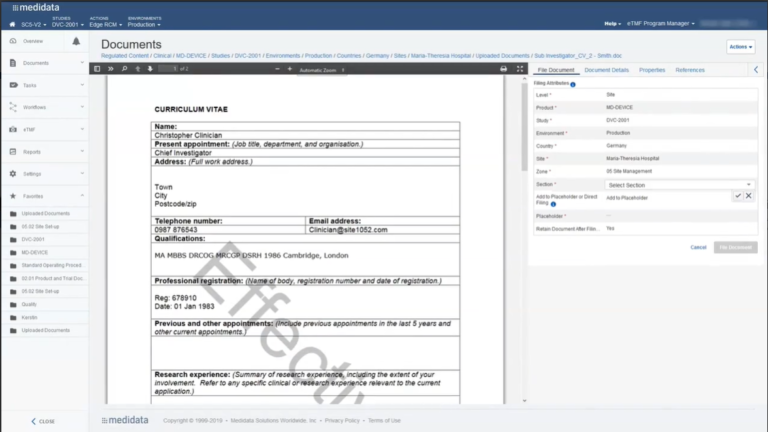Screen dimensions: 768x432
Task: Click Regulated Content breadcrumb link
Action: [124, 56]
